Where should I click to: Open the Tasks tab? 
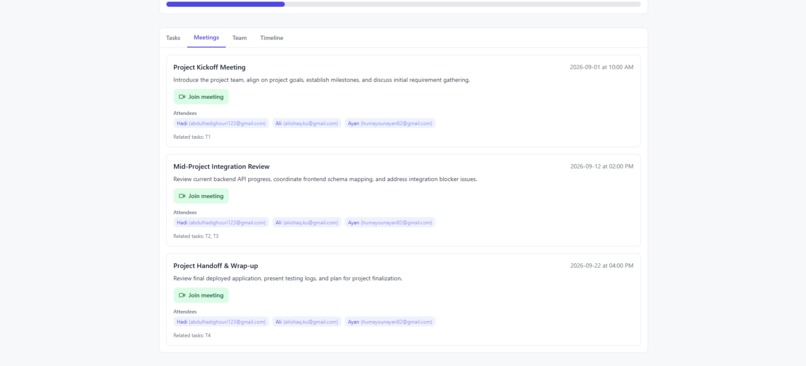click(173, 38)
